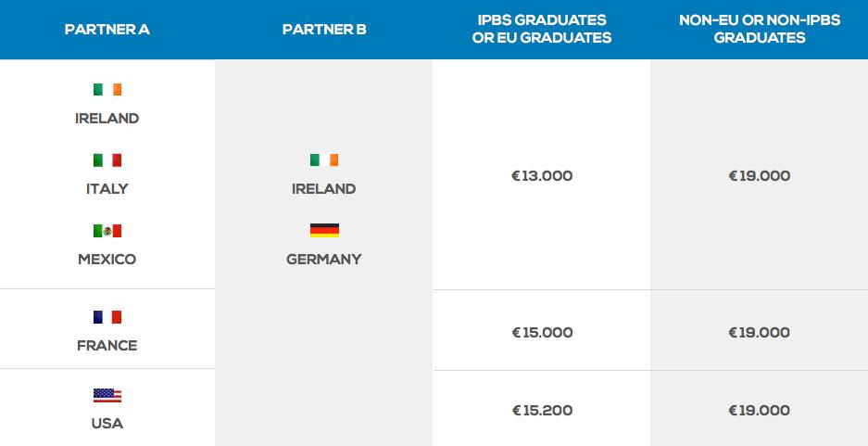868x446 pixels.
Task: Click the €13.000 fee cell
Action: click(542, 176)
